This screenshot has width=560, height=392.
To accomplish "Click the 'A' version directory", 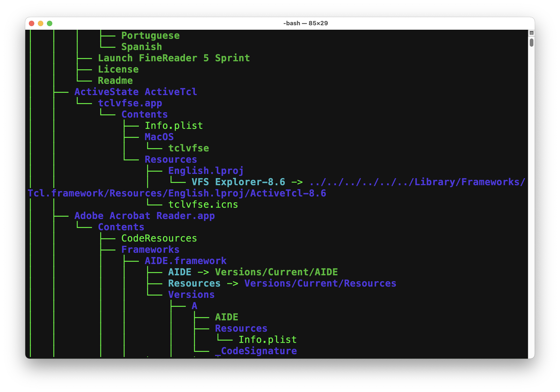I will pos(194,306).
